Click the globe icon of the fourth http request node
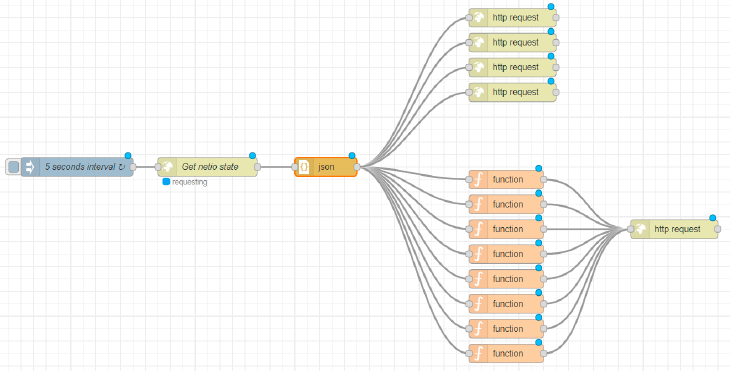This screenshot has height=371, width=730. pyautogui.click(x=478, y=92)
